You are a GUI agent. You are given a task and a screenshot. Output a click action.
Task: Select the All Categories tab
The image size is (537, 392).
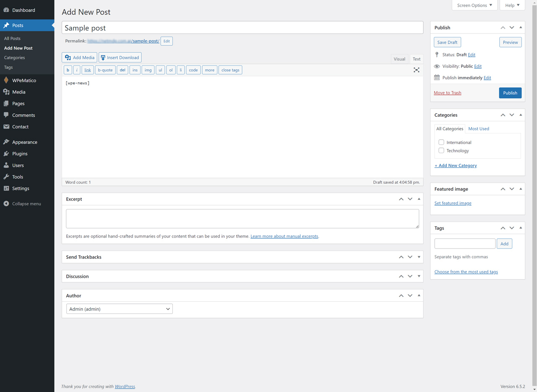pyautogui.click(x=450, y=129)
